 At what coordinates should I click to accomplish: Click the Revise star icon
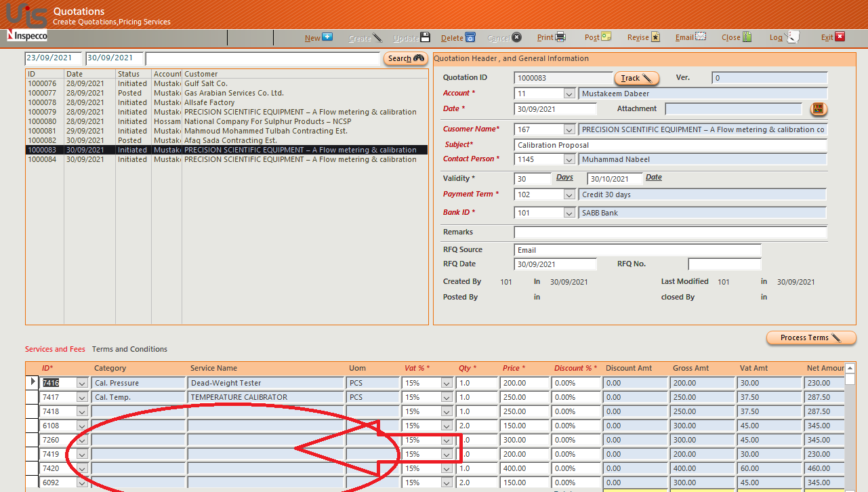[x=655, y=37]
